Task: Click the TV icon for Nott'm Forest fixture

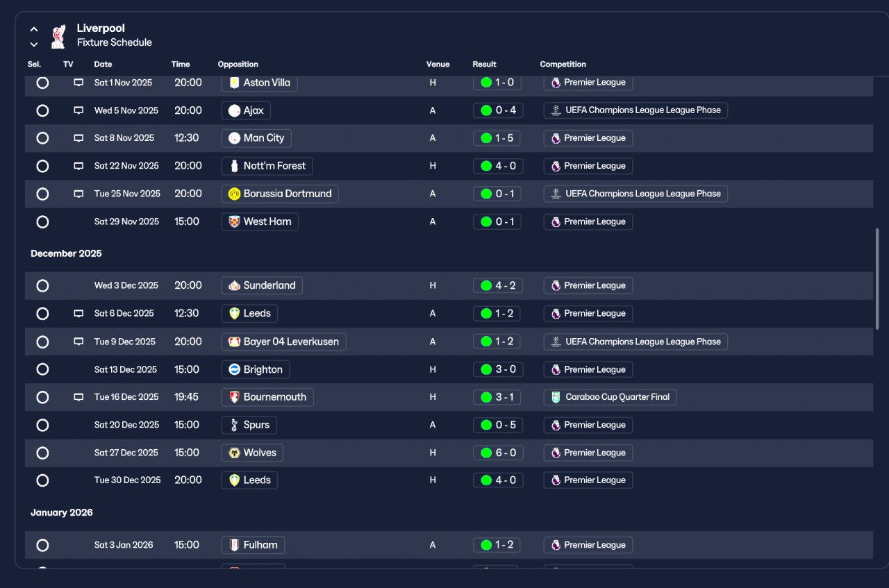Action: point(78,166)
